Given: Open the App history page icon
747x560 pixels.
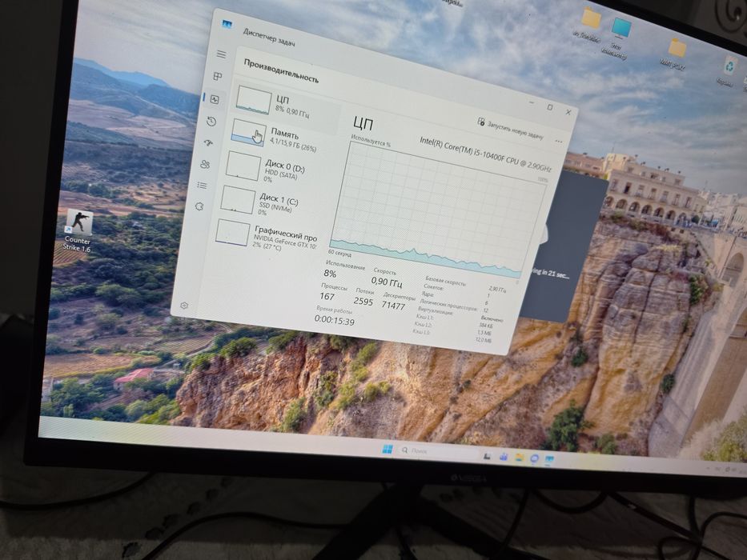Looking at the screenshot, I should coord(211,122).
